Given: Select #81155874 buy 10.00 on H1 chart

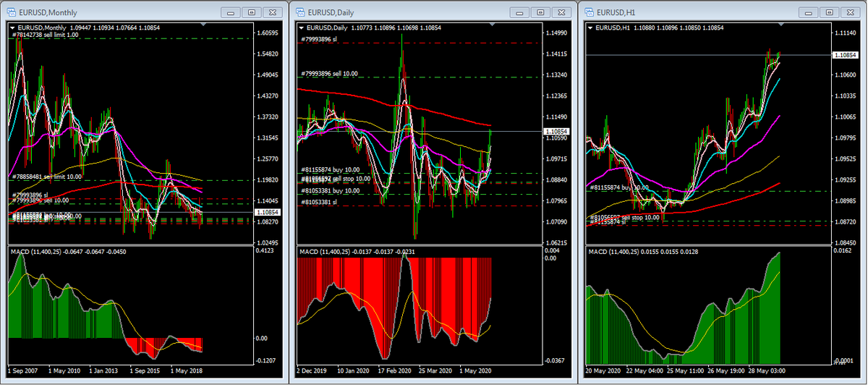Looking at the screenshot, I should [x=619, y=187].
